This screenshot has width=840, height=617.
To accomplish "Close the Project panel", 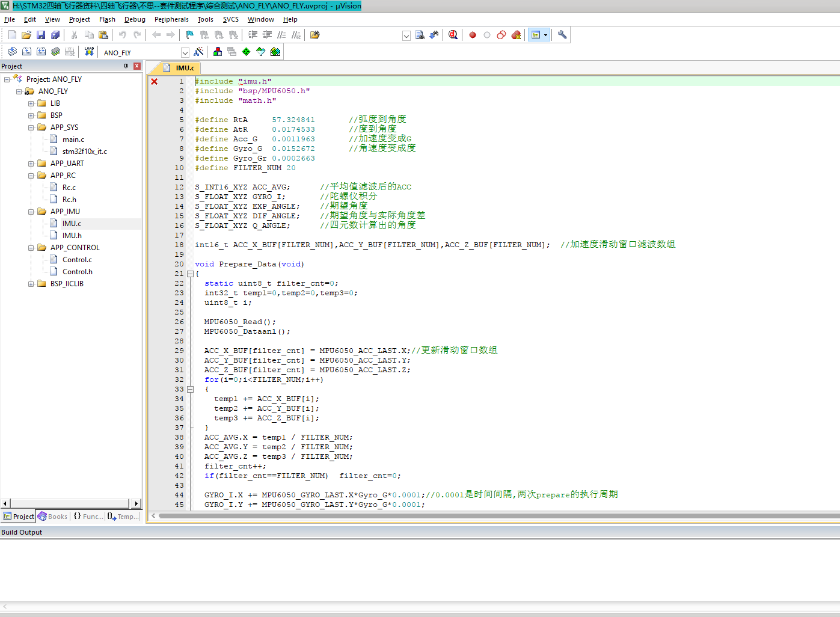I will pos(137,66).
